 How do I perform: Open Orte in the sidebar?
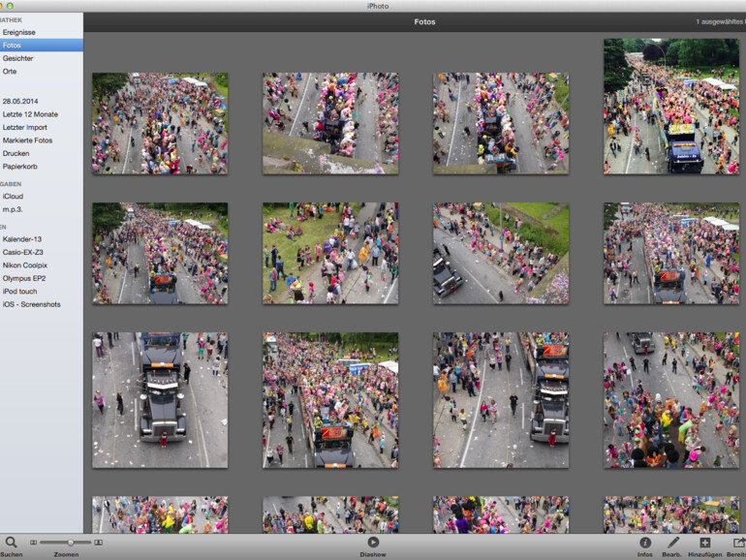[10, 72]
